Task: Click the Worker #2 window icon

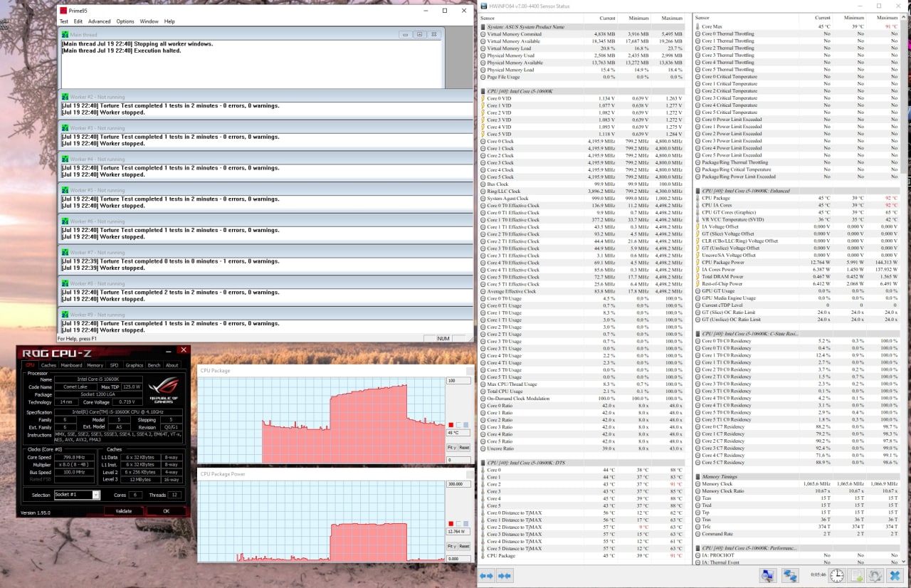Action: (65, 97)
